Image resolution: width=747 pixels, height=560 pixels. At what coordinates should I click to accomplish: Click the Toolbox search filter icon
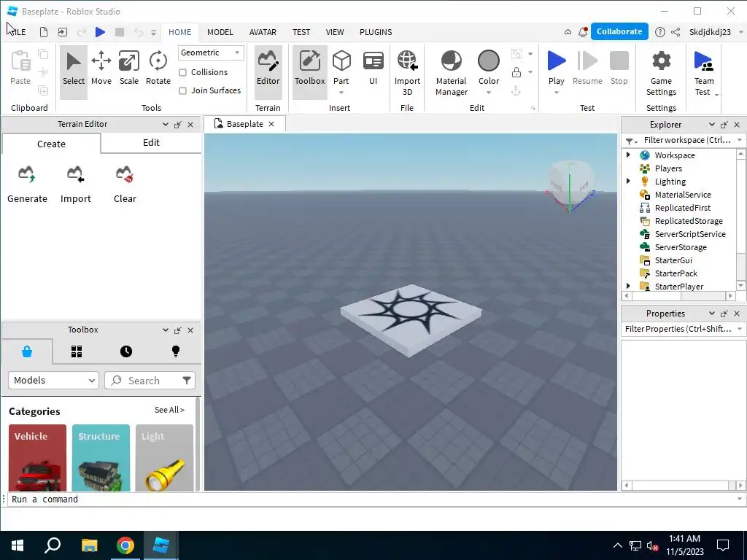(187, 380)
